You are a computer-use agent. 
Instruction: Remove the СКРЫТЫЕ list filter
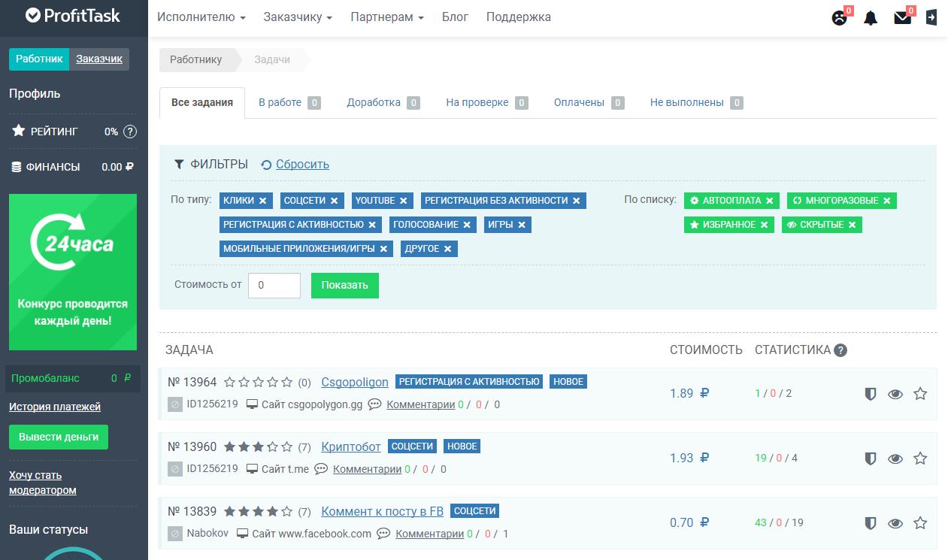tap(853, 225)
